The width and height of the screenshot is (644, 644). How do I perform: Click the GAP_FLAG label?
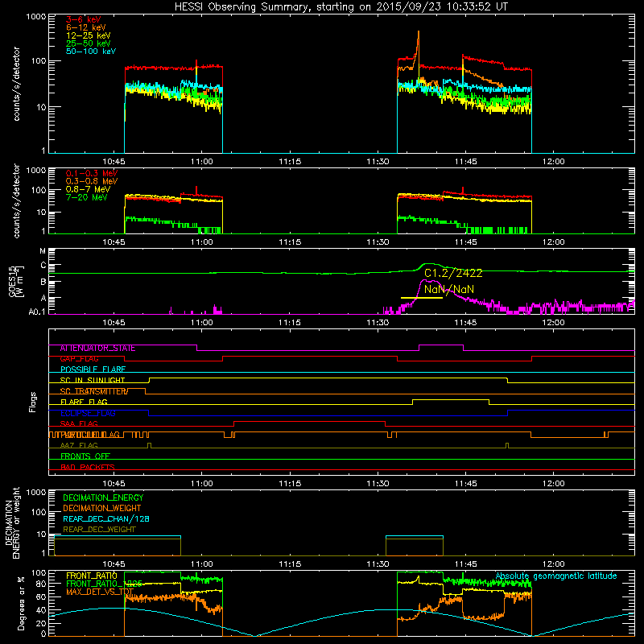(x=79, y=359)
